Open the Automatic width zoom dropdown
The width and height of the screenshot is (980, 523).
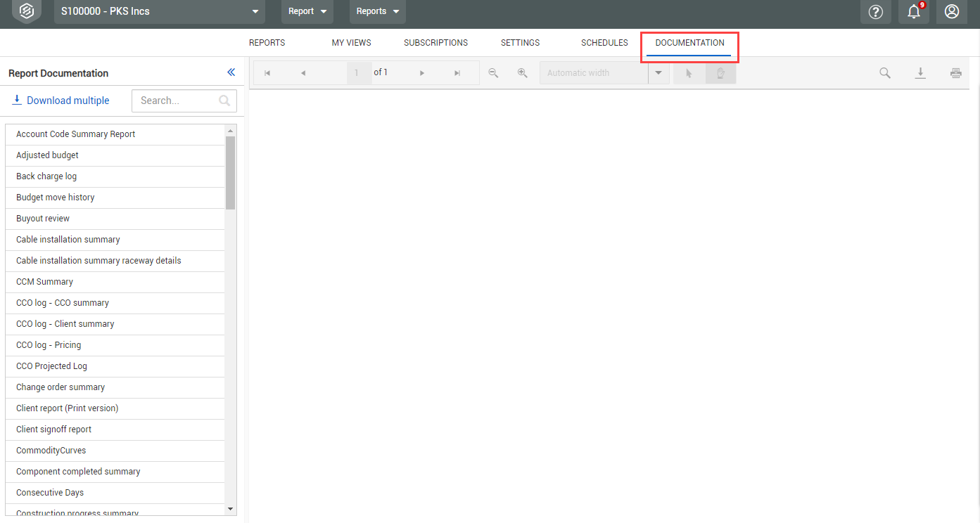pyautogui.click(x=658, y=73)
